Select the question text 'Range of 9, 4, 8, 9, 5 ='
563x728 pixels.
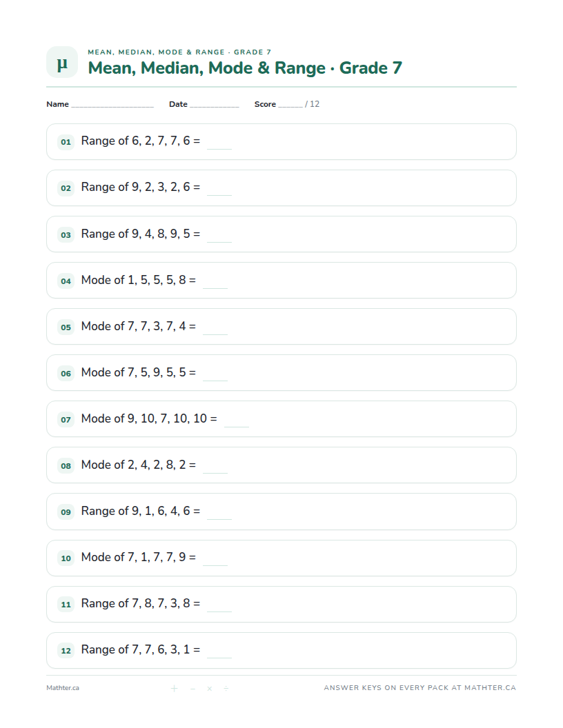141,234
